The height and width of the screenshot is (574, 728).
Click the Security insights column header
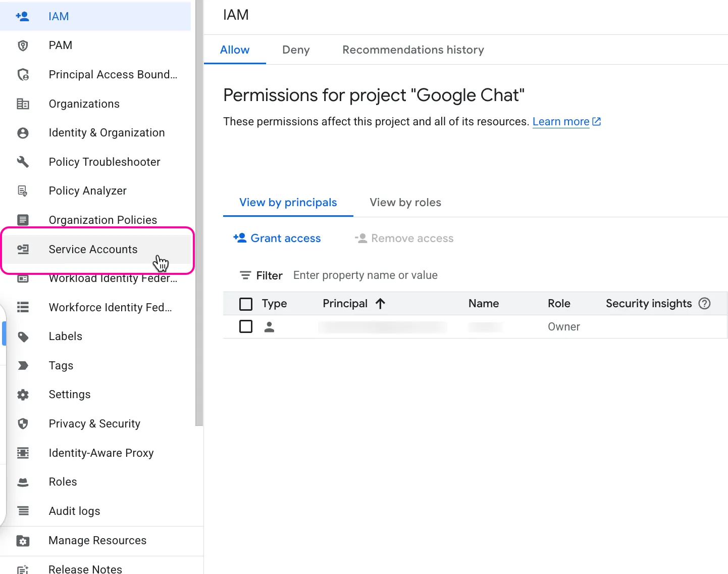click(649, 303)
